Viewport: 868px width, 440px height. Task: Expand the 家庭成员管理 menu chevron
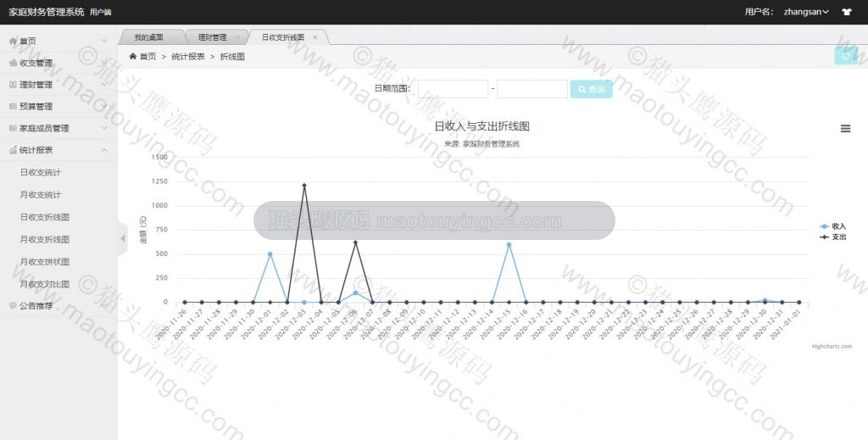point(104,128)
